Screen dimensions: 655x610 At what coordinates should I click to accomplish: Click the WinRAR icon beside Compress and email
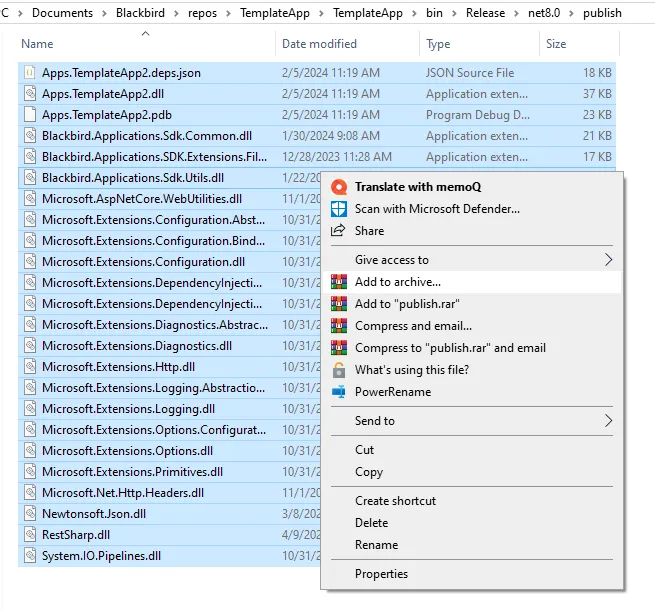coord(338,326)
